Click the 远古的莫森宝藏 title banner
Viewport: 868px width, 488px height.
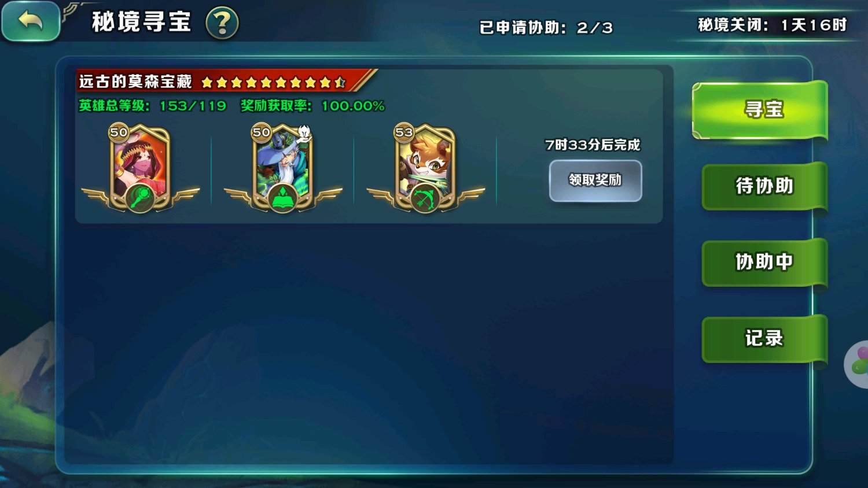(x=135, y=82)
